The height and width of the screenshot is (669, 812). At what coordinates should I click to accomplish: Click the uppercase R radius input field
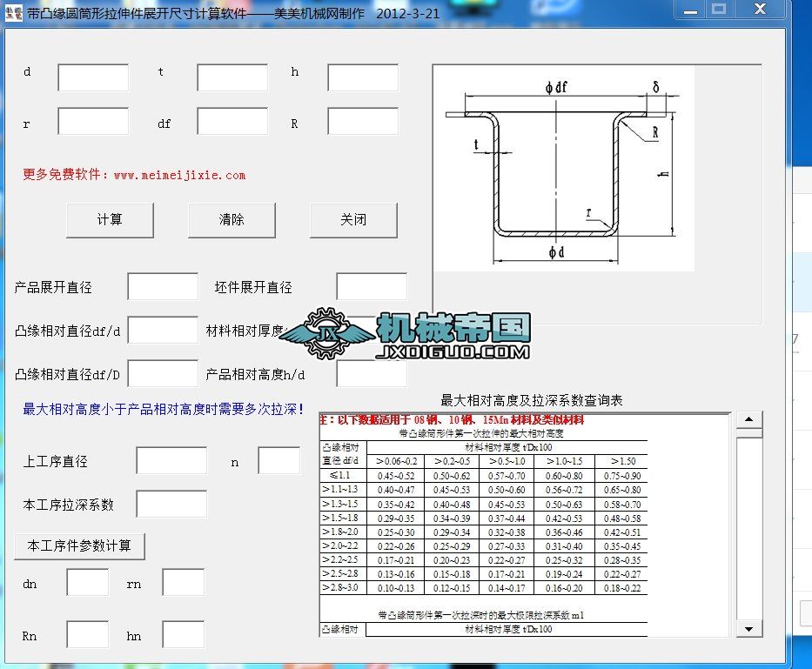363,121
